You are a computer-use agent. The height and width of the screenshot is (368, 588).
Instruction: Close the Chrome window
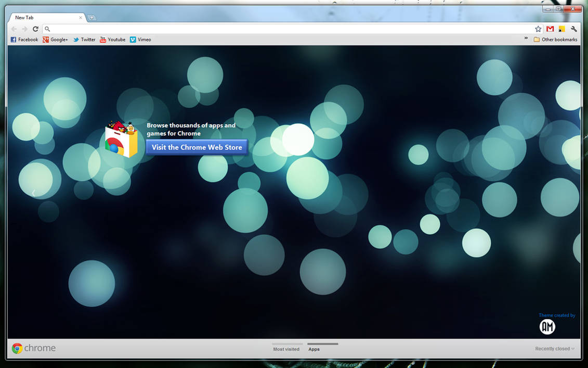pos(572,9)
